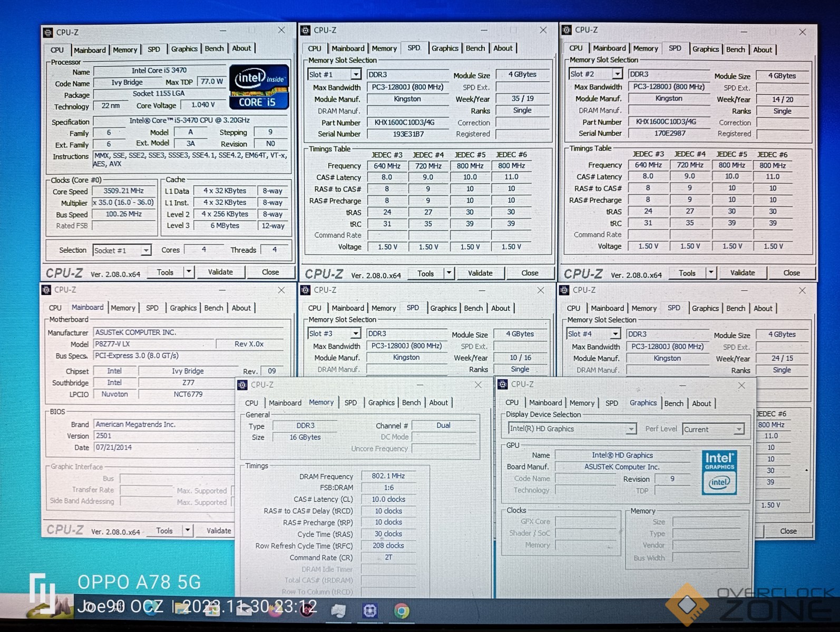
Task: Click Close button in Slot #2 window
Action: [792, 272]
